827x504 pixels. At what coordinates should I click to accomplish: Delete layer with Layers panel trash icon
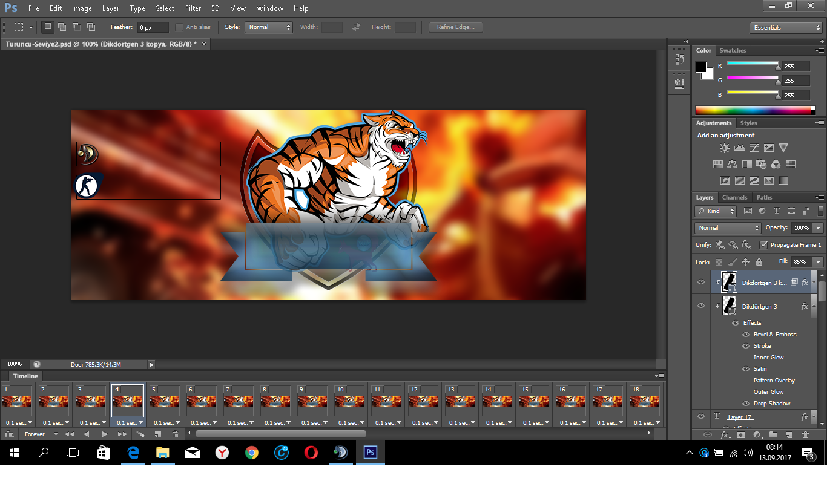click(x=805, y=434)
